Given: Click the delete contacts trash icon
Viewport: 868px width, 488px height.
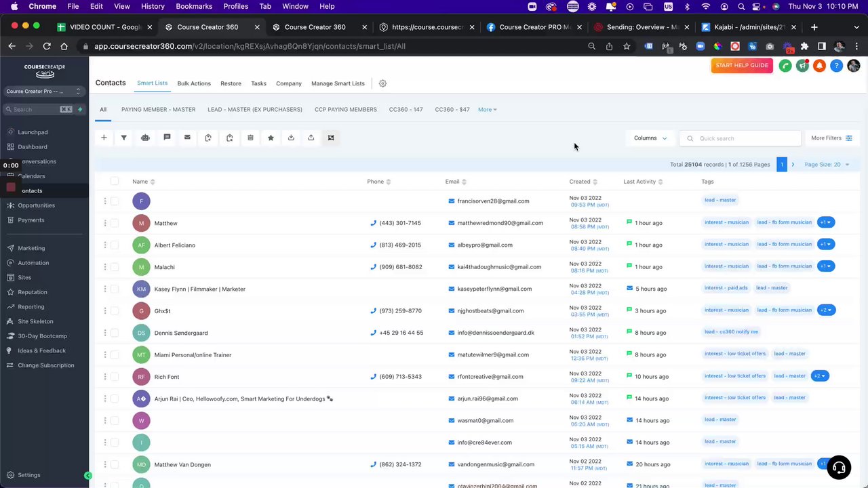Looking at the screenshot, I should (250, 138).
